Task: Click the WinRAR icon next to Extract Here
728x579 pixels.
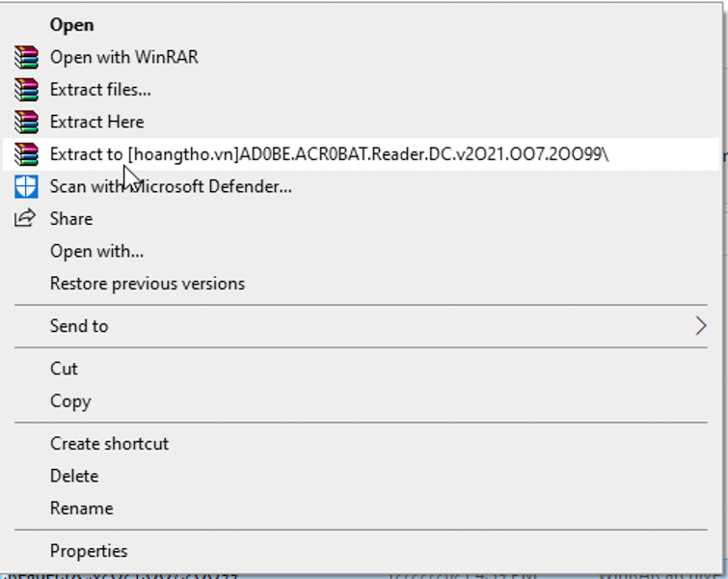Action: pos(25,122)
